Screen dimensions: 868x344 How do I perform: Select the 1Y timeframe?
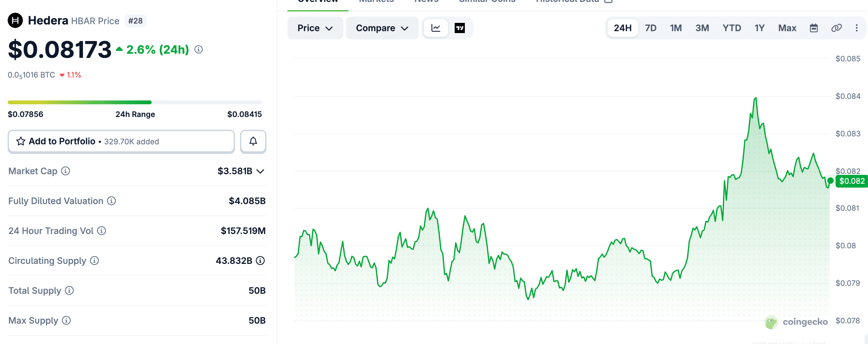(760, 28)
